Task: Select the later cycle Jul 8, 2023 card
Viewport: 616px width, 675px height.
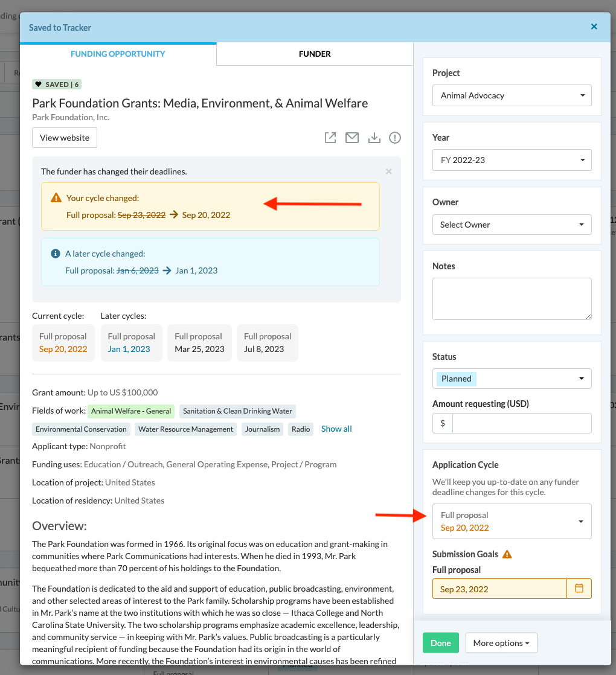Action: tap(268, 343)
